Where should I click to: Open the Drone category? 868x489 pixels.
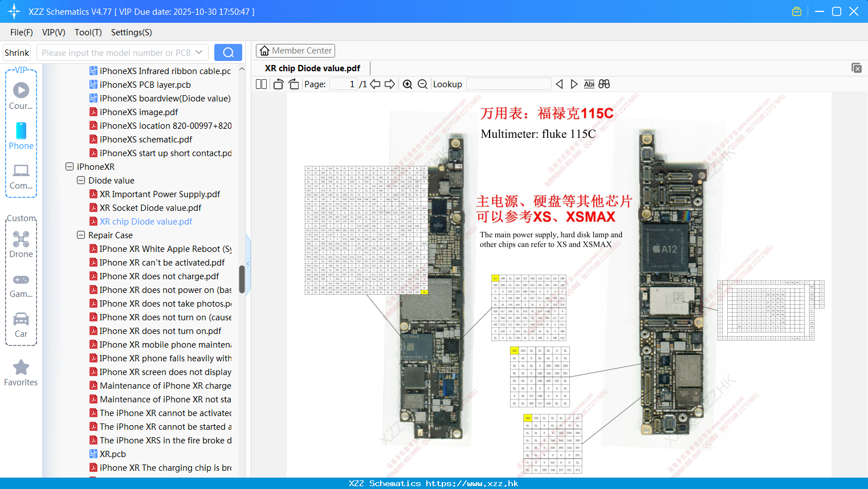point(21,244)
